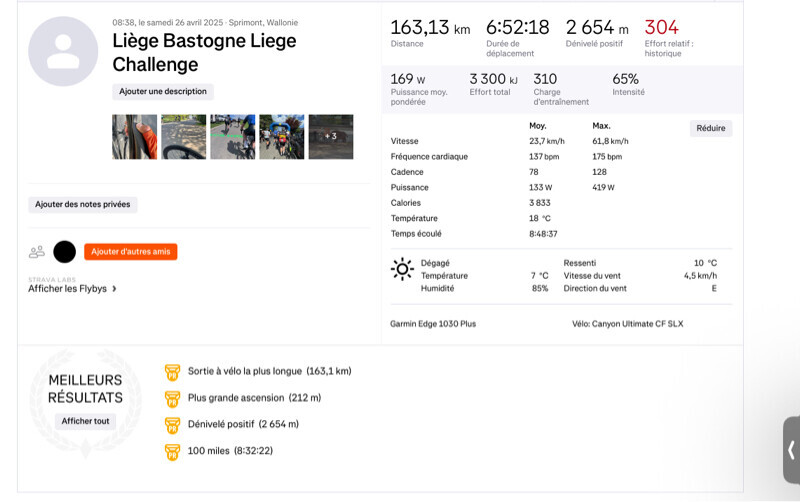The height and width of the screenshot is (502, 800).
Task: Click the black circular friend avatar
Action: coord(65,252)
